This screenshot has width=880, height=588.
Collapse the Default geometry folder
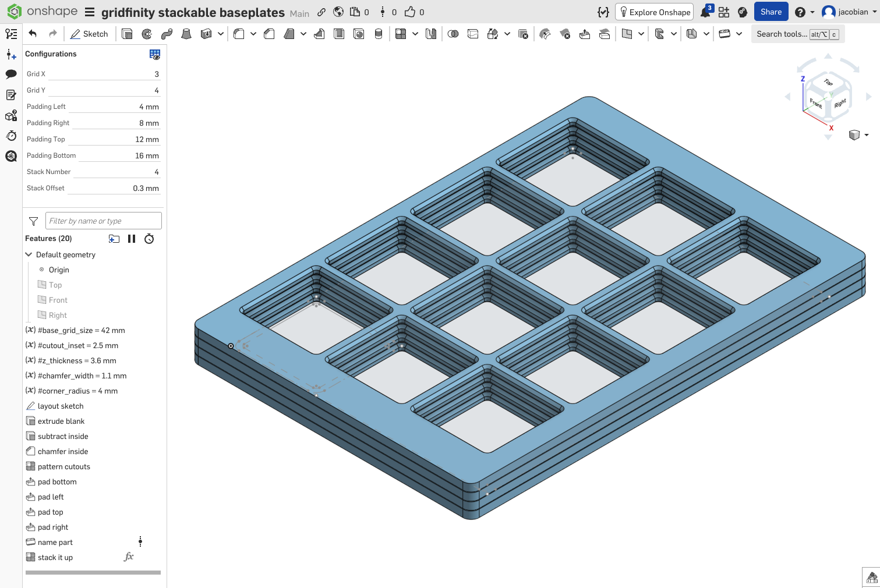[29, 254]
